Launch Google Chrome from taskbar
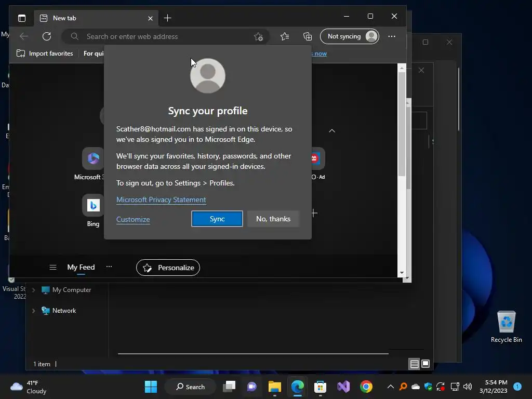532x399 pixels. 366,387
